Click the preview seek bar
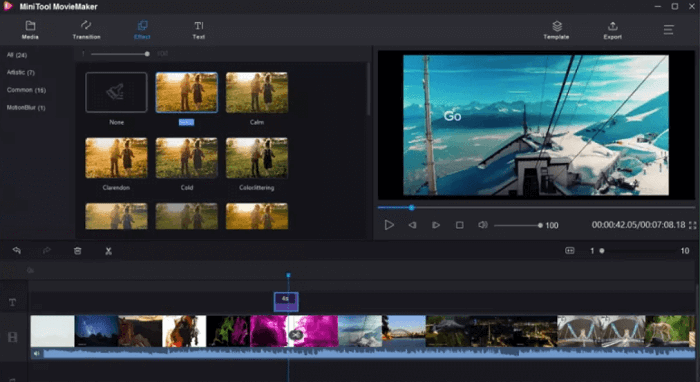700x382 pixels. (x=536, y=208)
